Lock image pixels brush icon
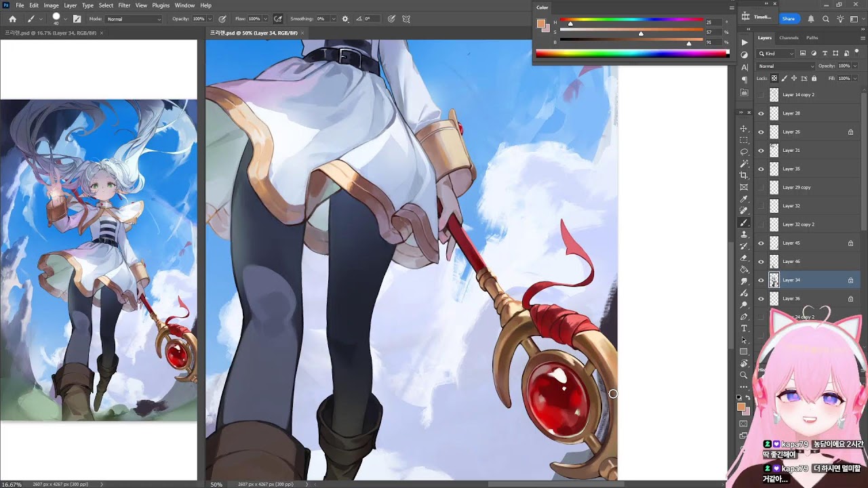The width and height of the screenshot is (868, 488). point(784,79)
